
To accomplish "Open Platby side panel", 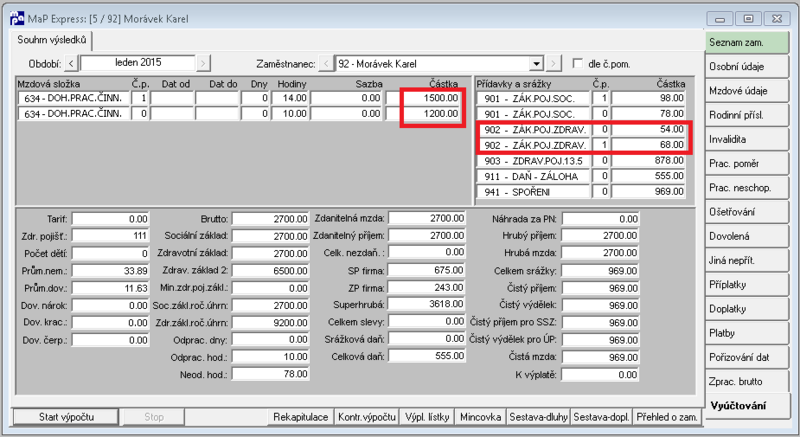I will (746, 333).
